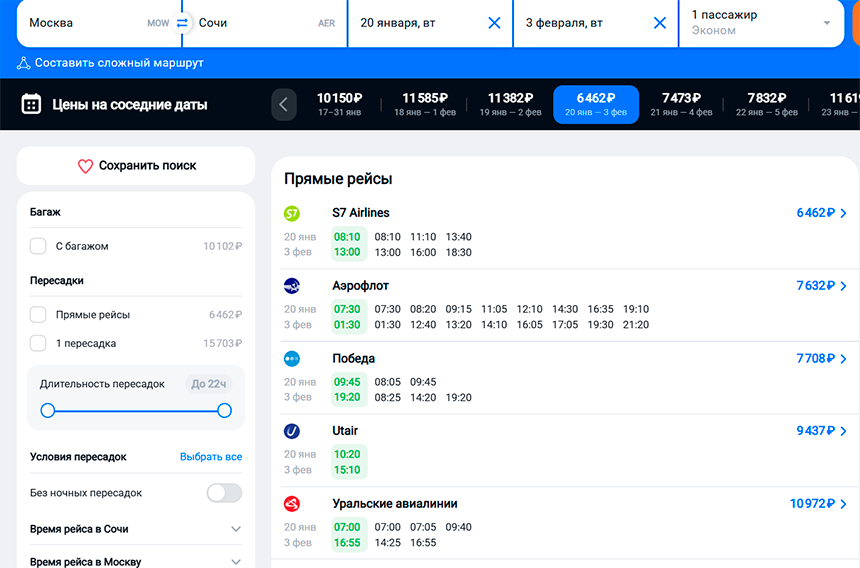860x568 pixels.
Task: Click the Уральские авиалинии logo
Action: (292, 504)
